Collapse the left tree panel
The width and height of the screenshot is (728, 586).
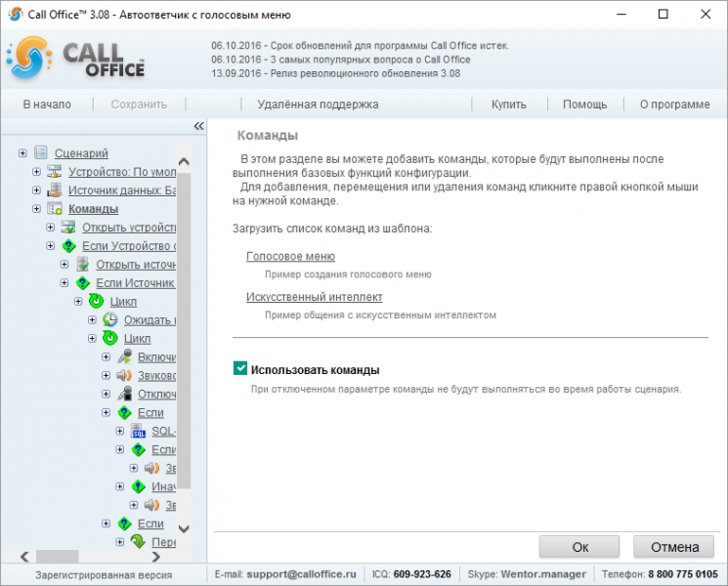198,126
